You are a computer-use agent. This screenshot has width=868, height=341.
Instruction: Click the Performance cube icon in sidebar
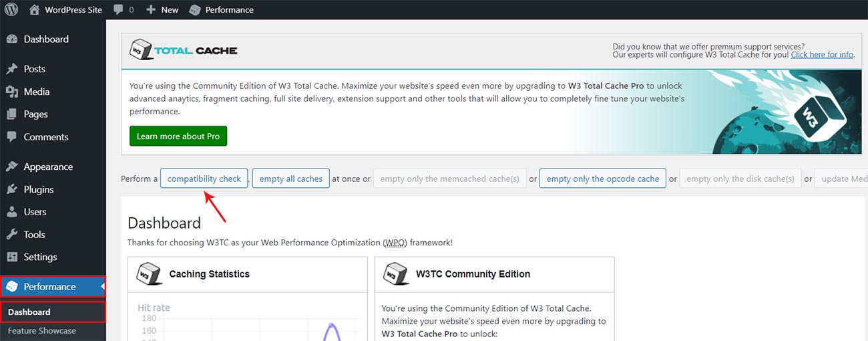click(12, 287)
